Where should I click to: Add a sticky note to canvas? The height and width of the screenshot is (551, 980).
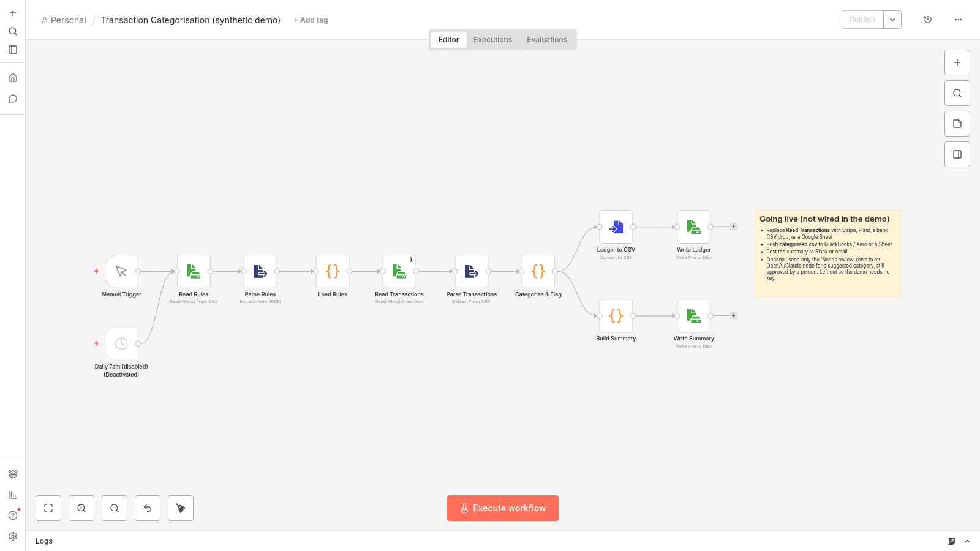[957, 124]
